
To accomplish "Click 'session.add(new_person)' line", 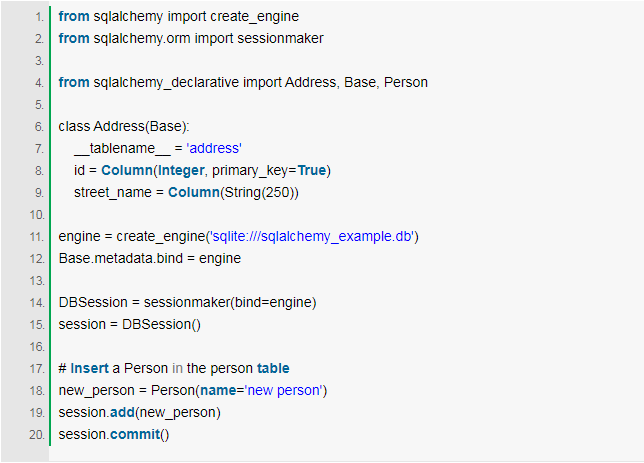I will pos(139,412).
